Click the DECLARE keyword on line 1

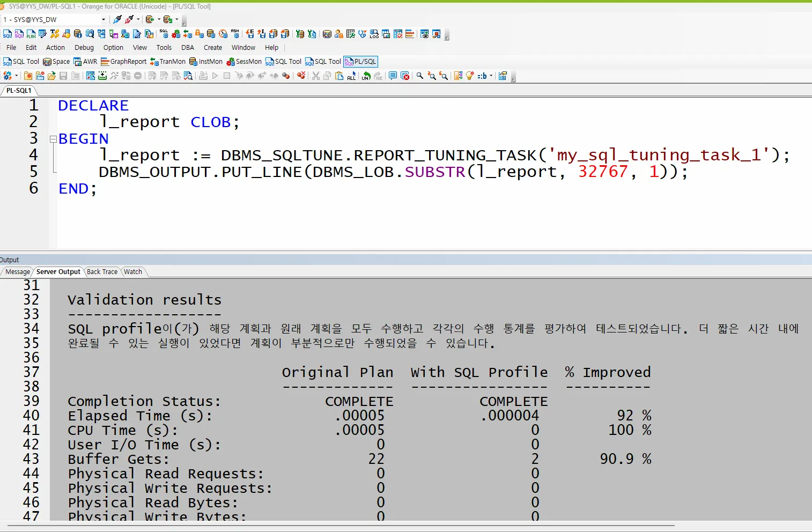(93, 106)
